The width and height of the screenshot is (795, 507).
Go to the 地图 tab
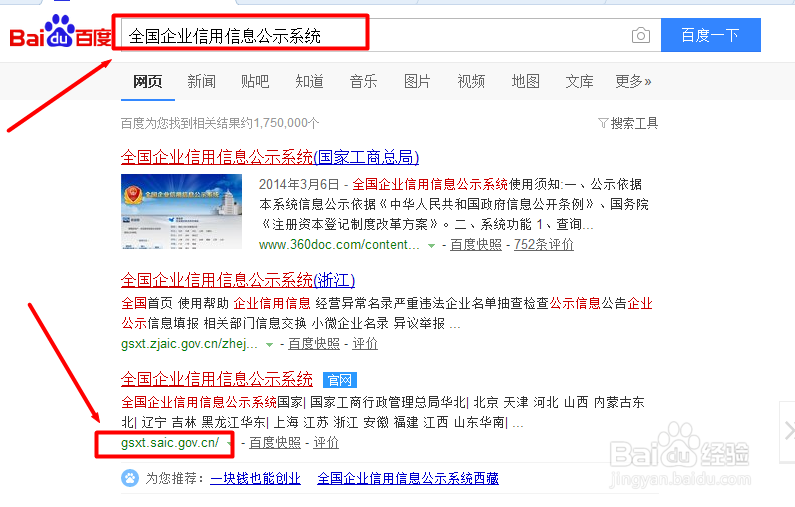click(x=525, y=81)
